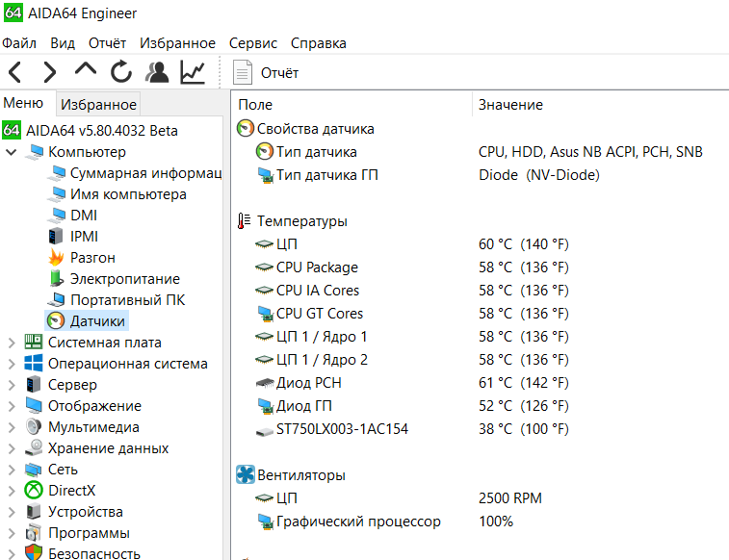This screenshot has width=729, height=560.
Task: Click the Портативный ПК laptop icon
Action: coord(56,300)
